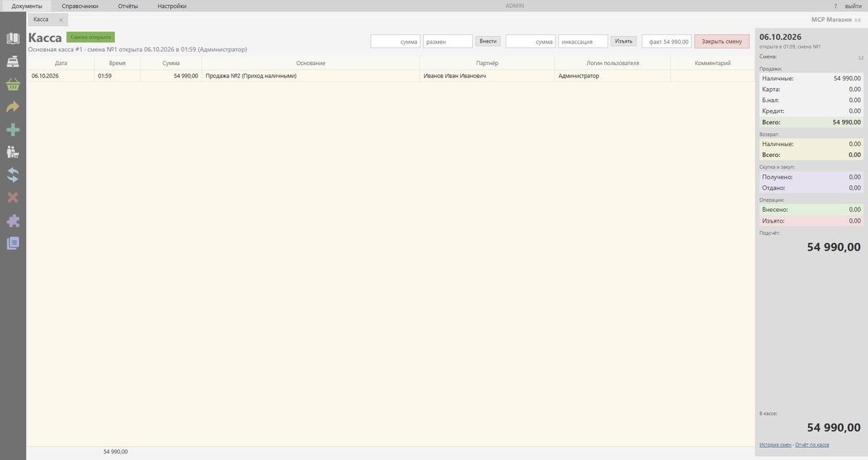Click the Изъять button
Screen dimensions: 868x460
(x=624, y=41)
